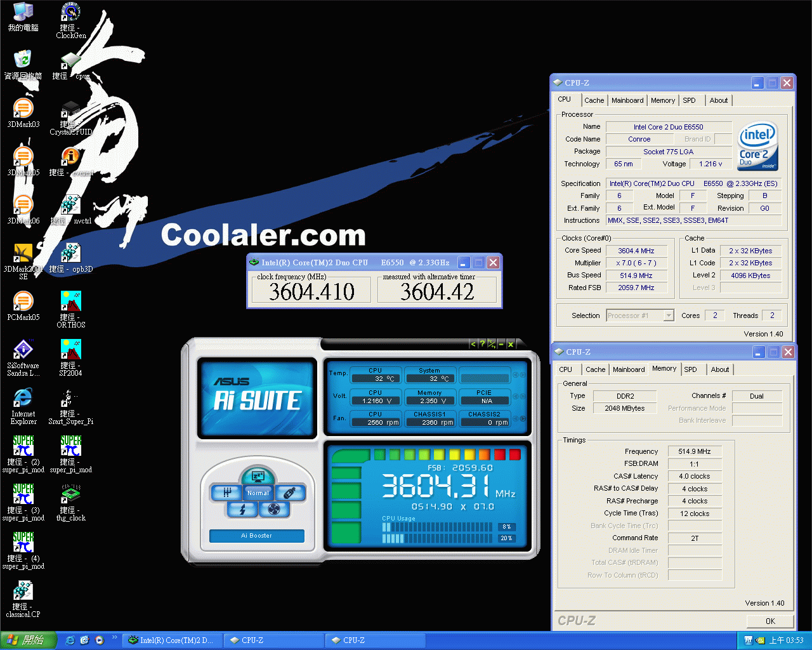Click next arrow on Fan row
812x650 pixels.
point(524,419)
